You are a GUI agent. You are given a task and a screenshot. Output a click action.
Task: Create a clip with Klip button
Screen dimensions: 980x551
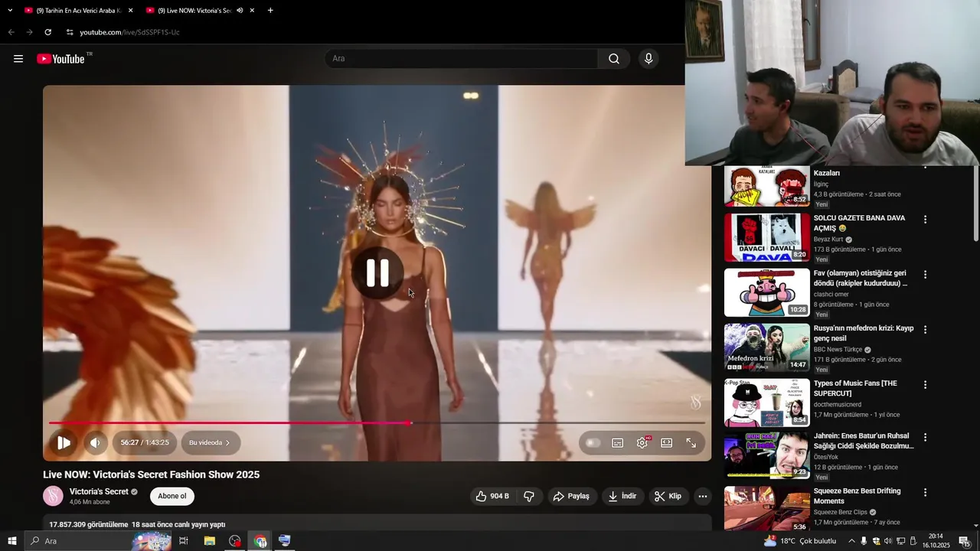point(668,496)
